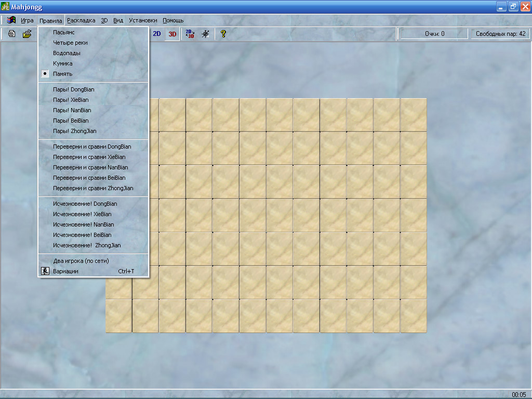Select Пары! DongBian mode
Screen dimensions: 532x399
(x=94, y=89)
